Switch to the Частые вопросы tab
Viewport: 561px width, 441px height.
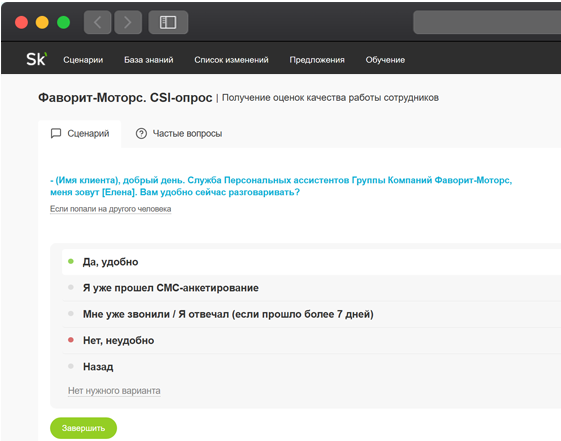pos(179,133)
